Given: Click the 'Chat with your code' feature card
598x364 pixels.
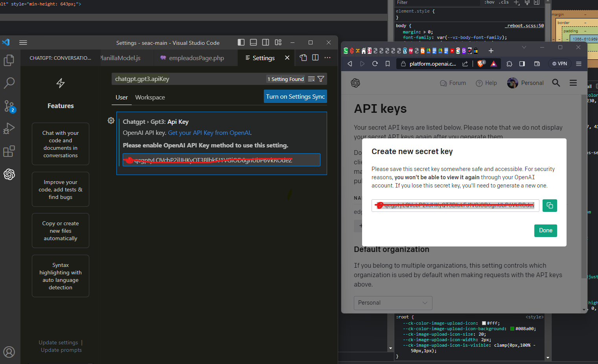Looking at the screenshot, I should (x=61, y=144).
